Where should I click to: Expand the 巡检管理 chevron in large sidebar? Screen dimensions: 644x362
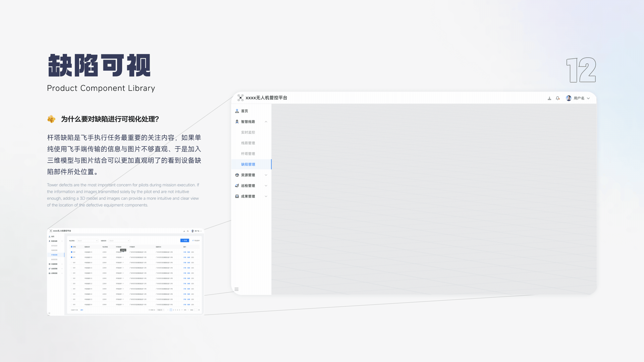[x=266, y=186]
